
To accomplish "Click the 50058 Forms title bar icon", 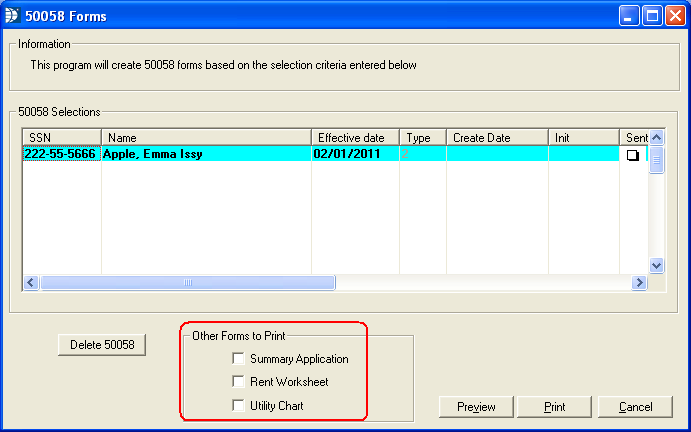I will click(12, 16).
